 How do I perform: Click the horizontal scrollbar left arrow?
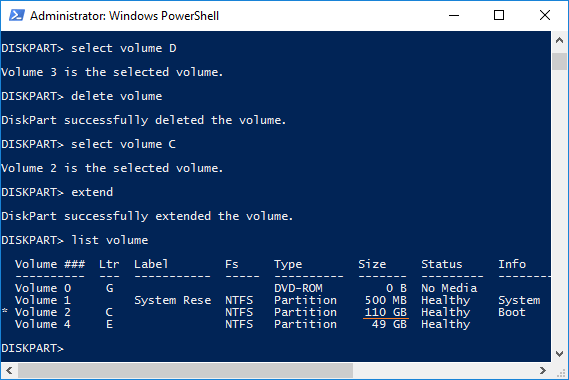coord(9,371)
